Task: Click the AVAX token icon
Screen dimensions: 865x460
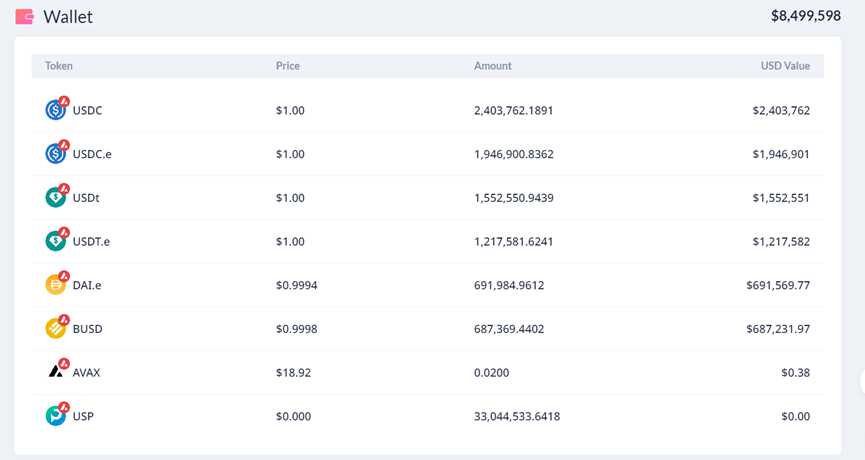Action: click(56, 372)
